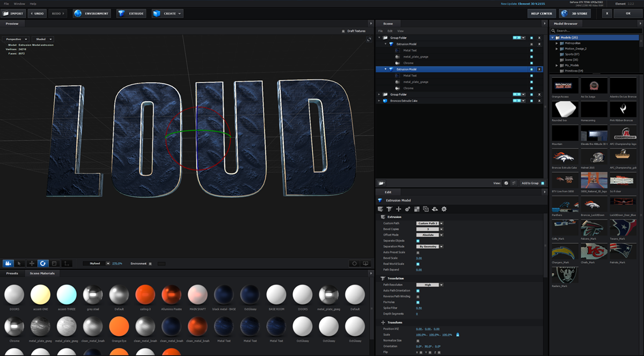Enable Reverse Path Winding checkbox
The image size is (644, 356).
pos(418,296)
